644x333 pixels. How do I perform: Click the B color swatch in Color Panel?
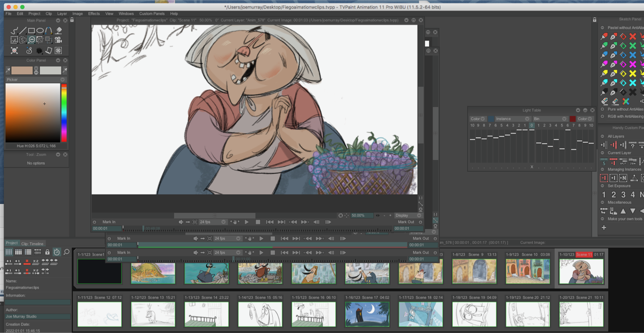pos(50,71)
